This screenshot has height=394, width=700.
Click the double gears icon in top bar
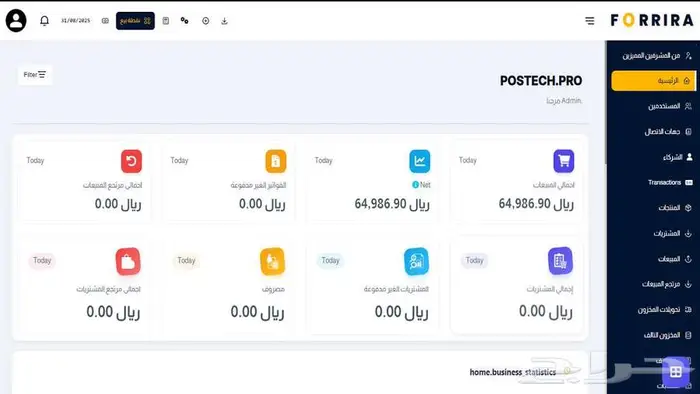coord(184,21)
